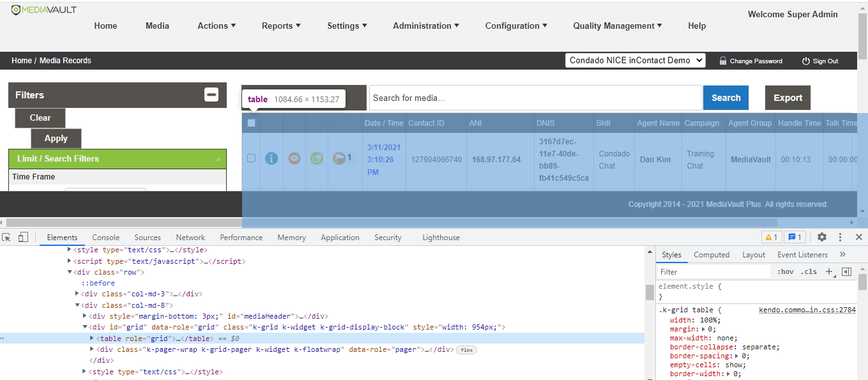The width and height of the screenshot is (868, 380).
Task: Open the Configuration menu dropdown
Action: pos(516,26)
